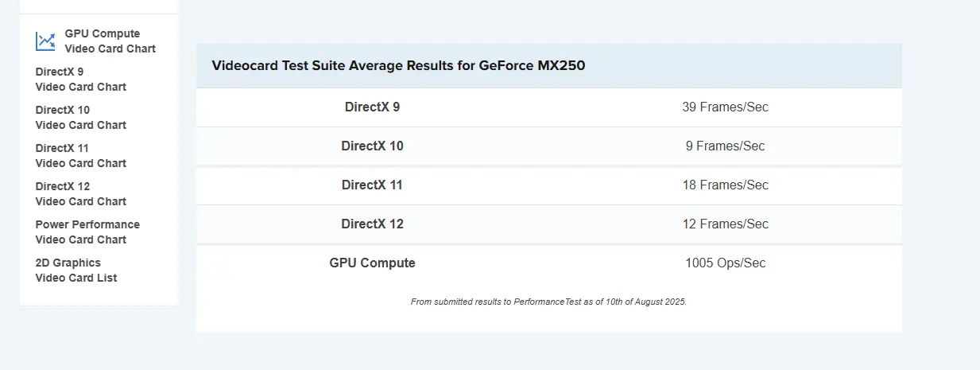The image size is (980, 370).
Task: Click the DirectX 12 row label in the results table
Action: [x=372, y=224]
